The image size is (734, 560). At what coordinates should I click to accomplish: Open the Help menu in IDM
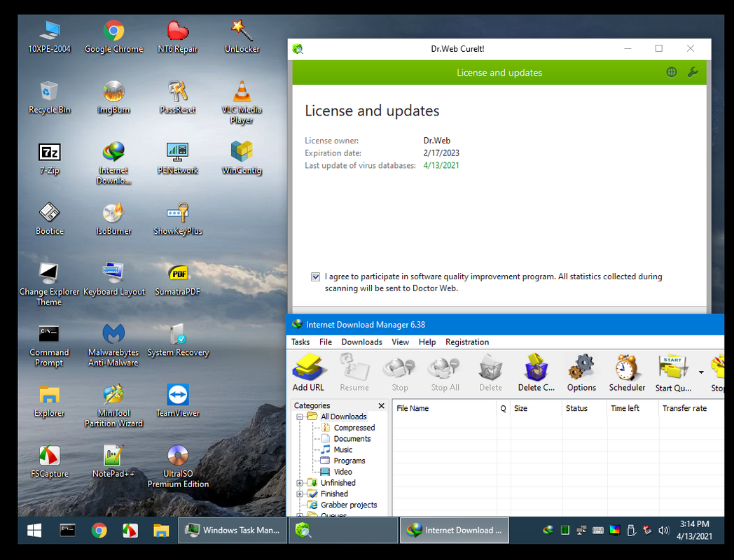pos(427,342)
